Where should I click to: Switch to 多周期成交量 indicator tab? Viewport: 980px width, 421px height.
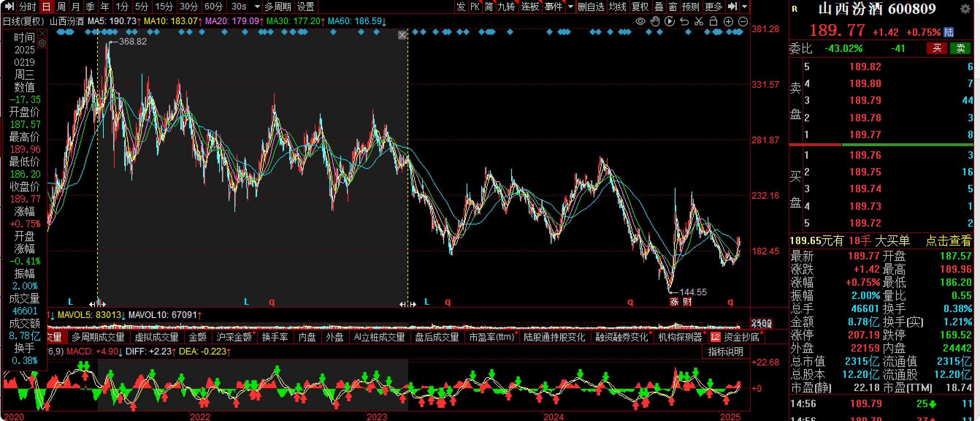(x=98, y=337)
